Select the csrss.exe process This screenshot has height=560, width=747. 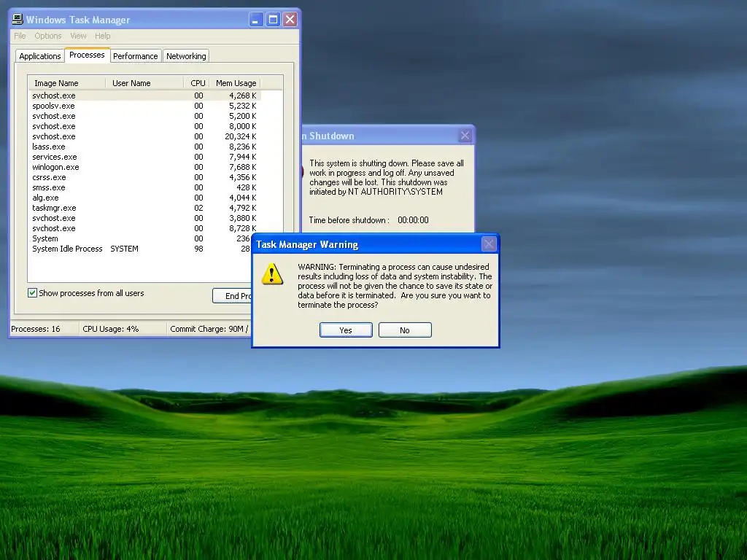pos(144,177)
